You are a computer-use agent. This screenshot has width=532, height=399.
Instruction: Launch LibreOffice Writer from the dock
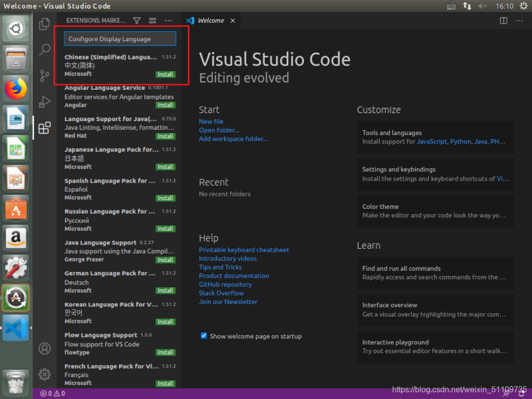point(15,118)
